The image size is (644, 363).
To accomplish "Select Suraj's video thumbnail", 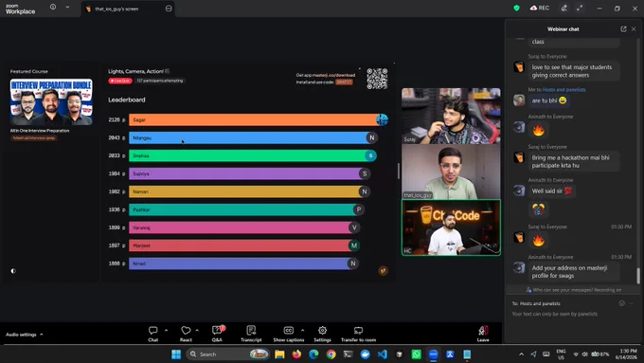I will tap(451, 116).
